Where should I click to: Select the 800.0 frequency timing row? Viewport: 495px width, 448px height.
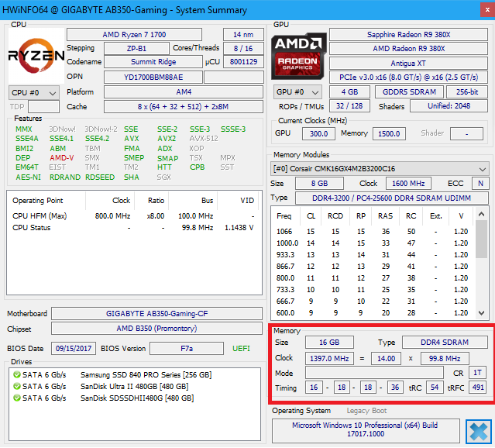(373, 278)
